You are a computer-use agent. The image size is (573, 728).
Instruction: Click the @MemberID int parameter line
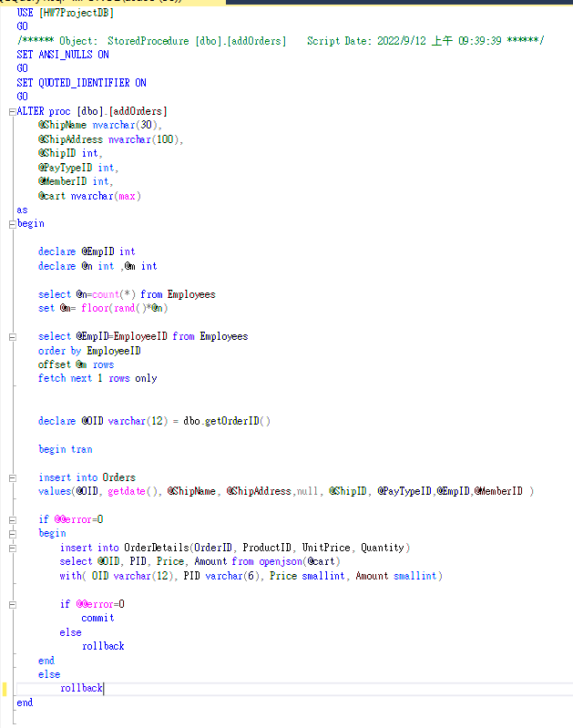[x=76, y=181]
